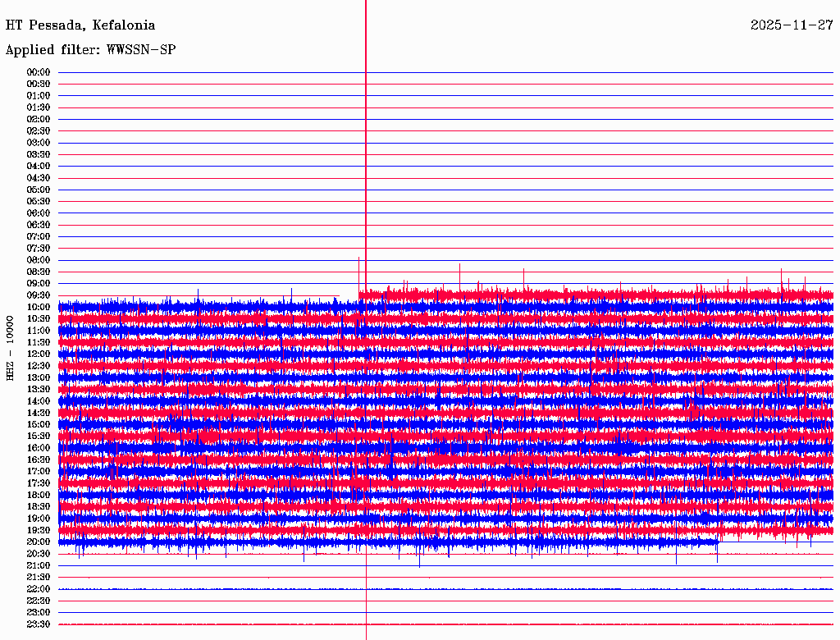This screenshot has height=640, width=840.
Task: Select the 05:30 time label
Action: pos(39,202)
